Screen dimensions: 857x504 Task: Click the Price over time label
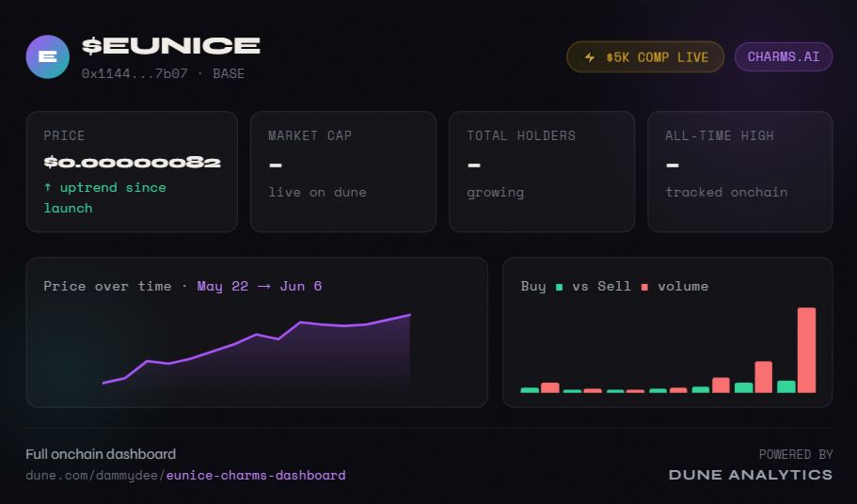point(107,286)
